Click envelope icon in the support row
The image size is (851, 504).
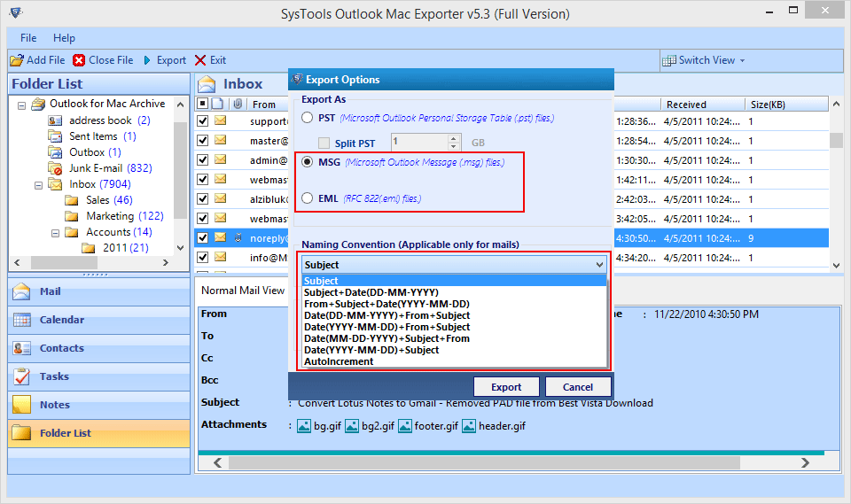(x=221, y=120)
